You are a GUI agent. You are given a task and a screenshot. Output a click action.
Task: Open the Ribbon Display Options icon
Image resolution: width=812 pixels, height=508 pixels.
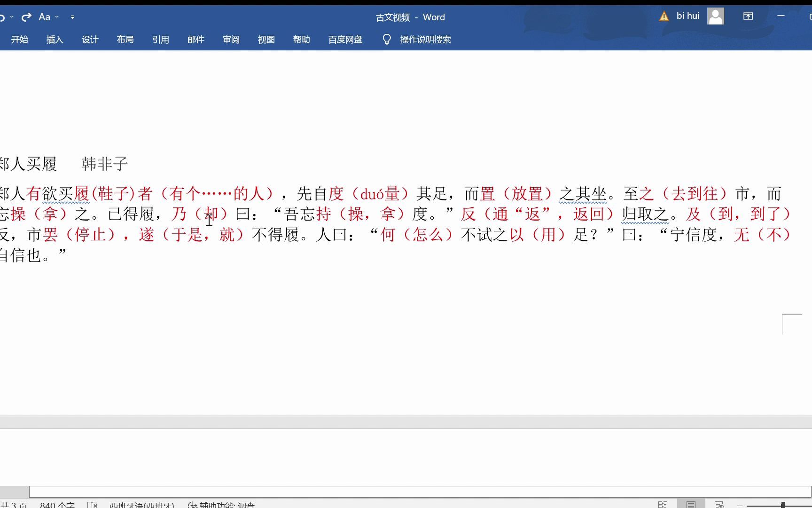(x=748, y=16)
